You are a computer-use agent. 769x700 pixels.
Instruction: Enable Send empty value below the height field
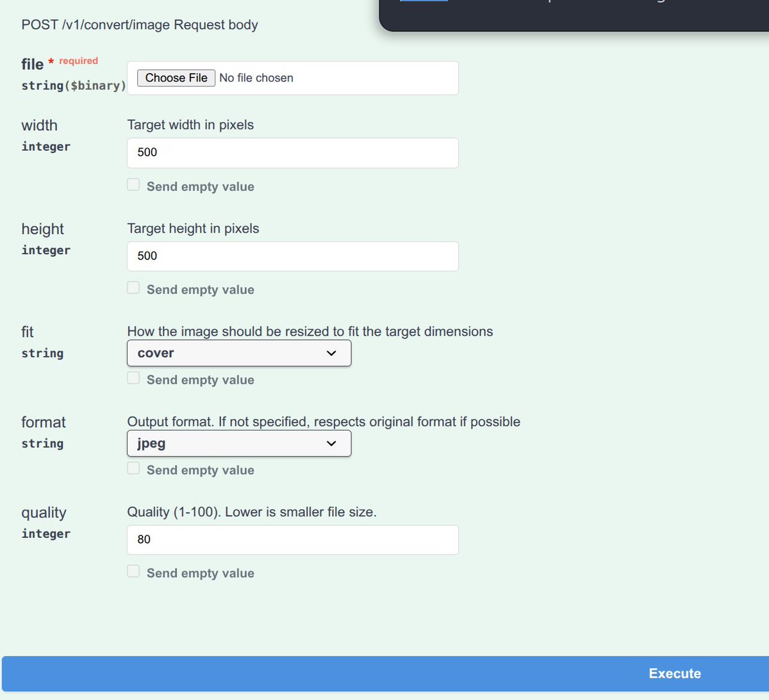[133, 288]
